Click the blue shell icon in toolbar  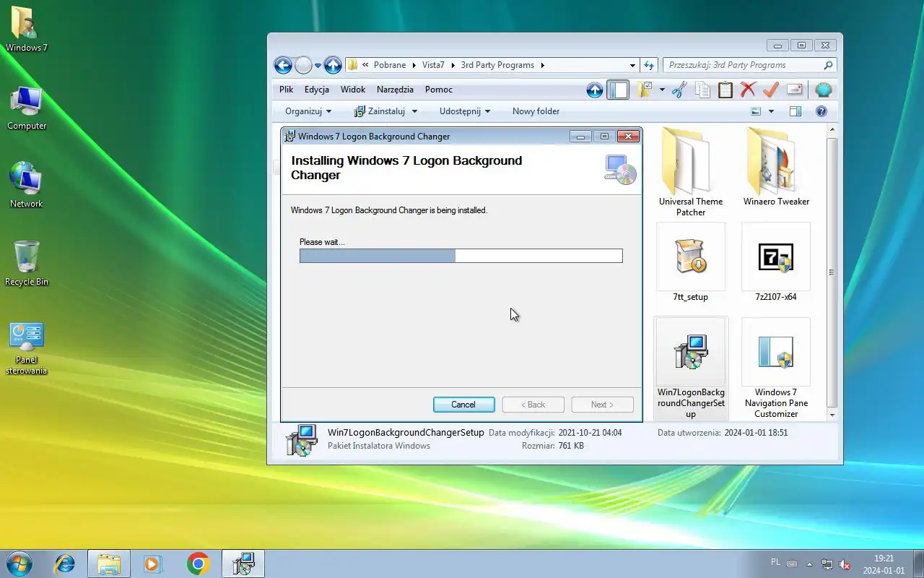point(824,90)
